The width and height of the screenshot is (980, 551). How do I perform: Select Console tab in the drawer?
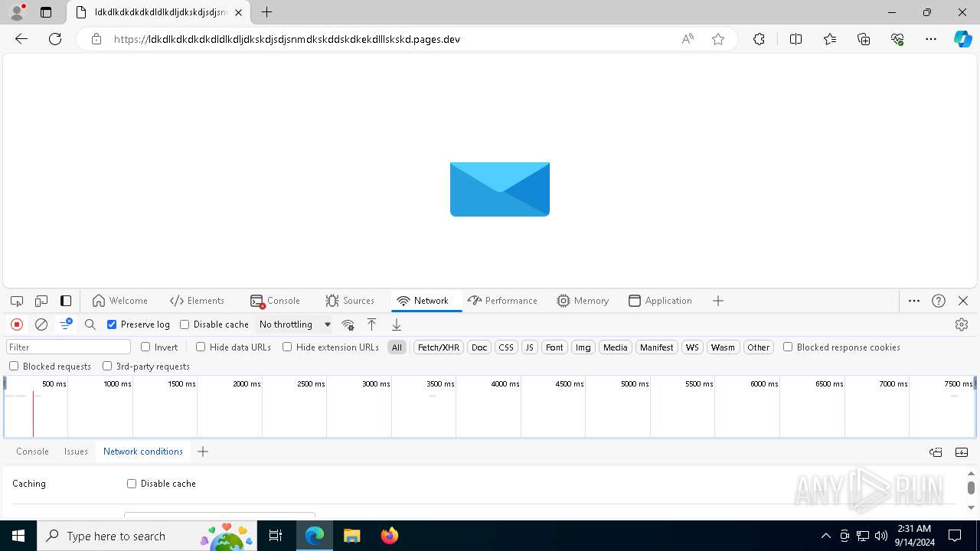coord(32,452)
